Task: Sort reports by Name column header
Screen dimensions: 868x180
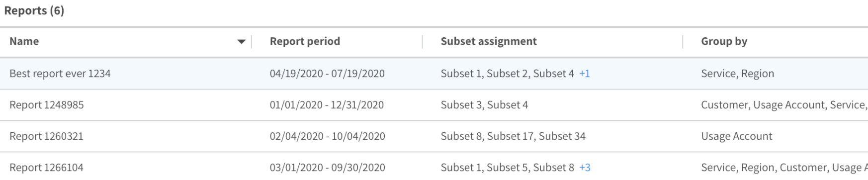Action: coord(24,41)
